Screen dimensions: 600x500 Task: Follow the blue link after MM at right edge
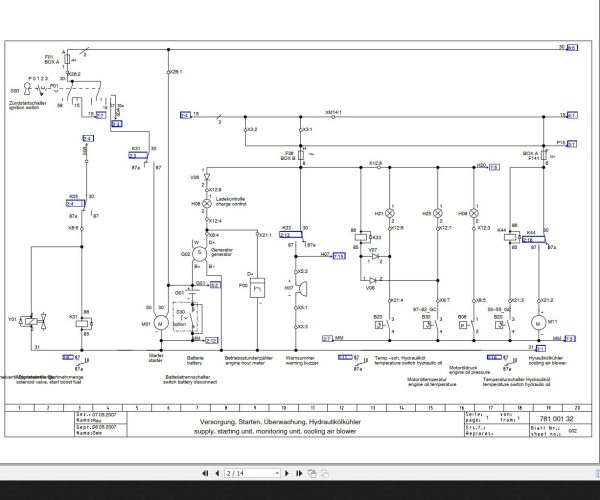click(x=570, y=339)
